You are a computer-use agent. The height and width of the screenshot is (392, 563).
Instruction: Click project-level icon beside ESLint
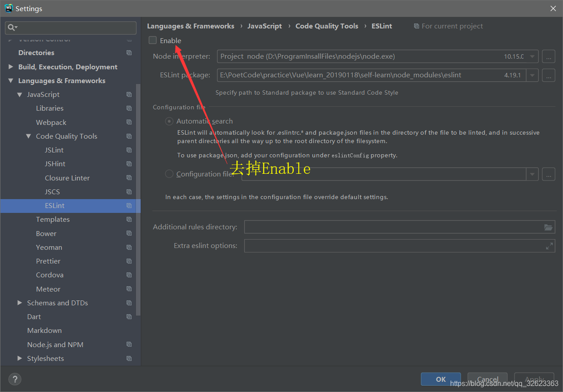[x=129, y=205]
